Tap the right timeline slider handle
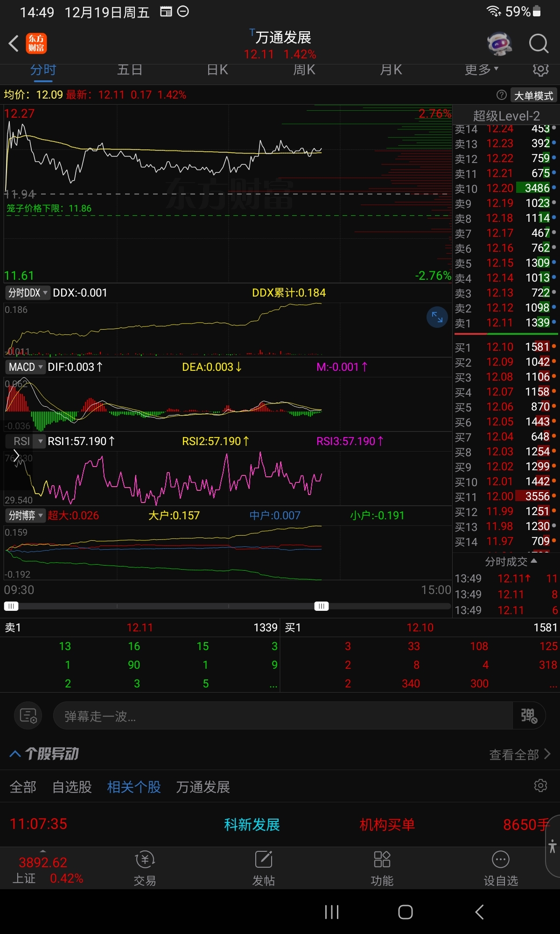This screenshot has width=560, height=934. coord(322,606)
